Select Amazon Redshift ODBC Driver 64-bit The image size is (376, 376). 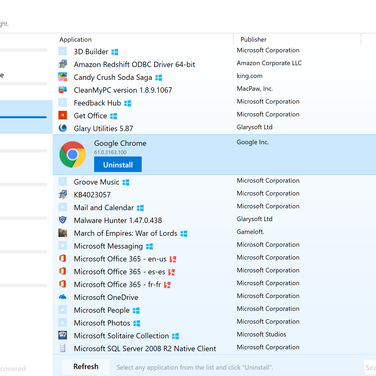[x=134, y=64]
